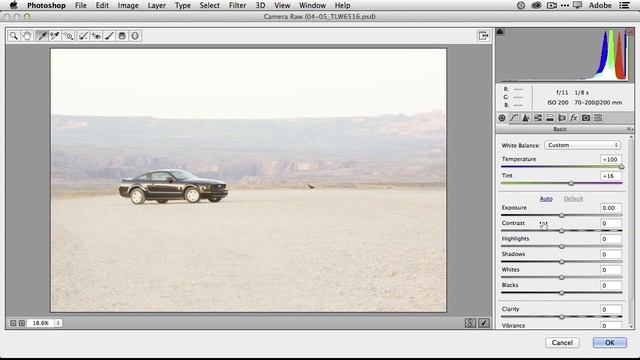Open the Edit menu

pos(102,5)
